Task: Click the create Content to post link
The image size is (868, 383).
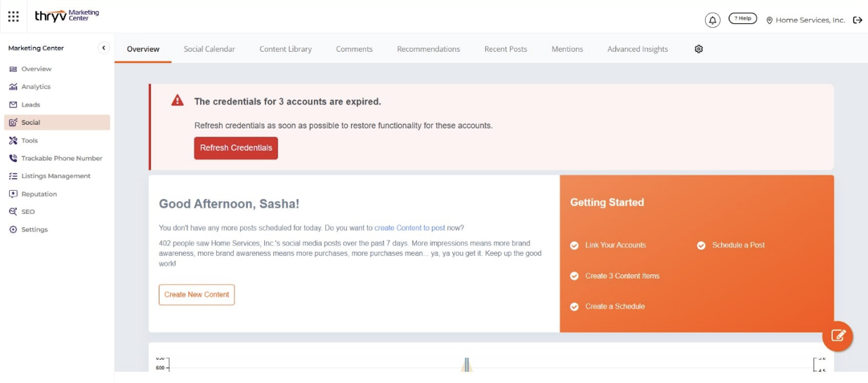Action: tap(409, 228)
